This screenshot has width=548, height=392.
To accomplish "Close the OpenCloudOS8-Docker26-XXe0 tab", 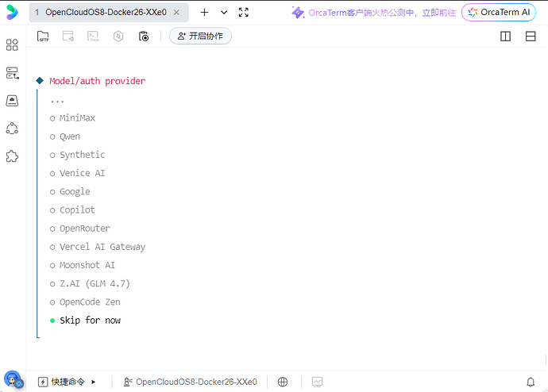I will [177, 12].
